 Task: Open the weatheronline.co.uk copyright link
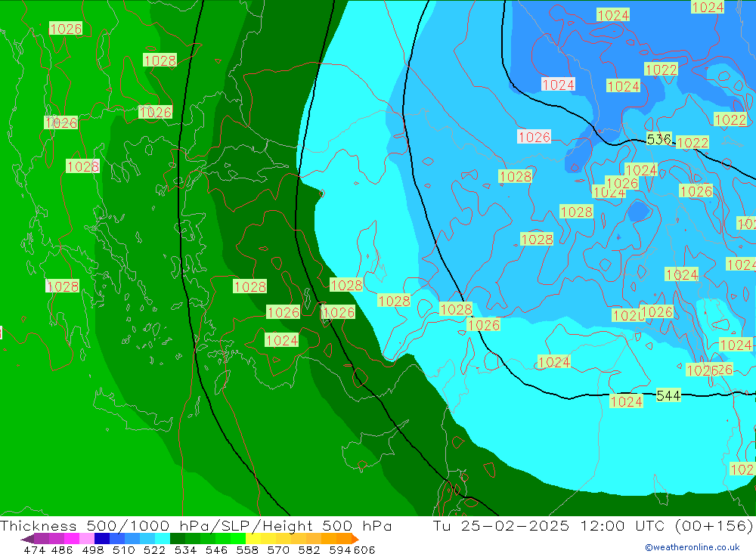coord(692,547)
